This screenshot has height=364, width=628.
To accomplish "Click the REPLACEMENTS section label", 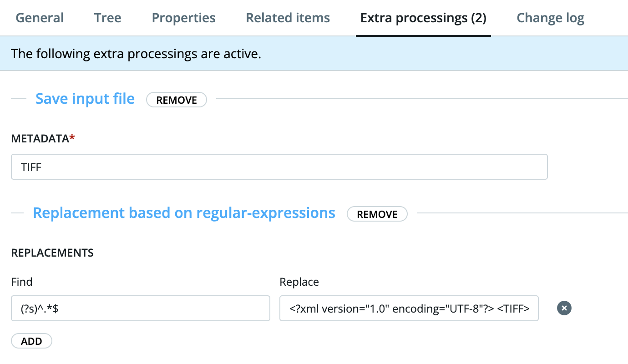I will click(52, 253).
